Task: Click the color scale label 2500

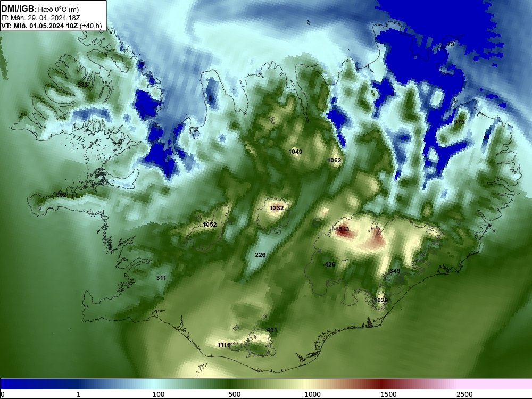Action: click(x=464, y=394)
